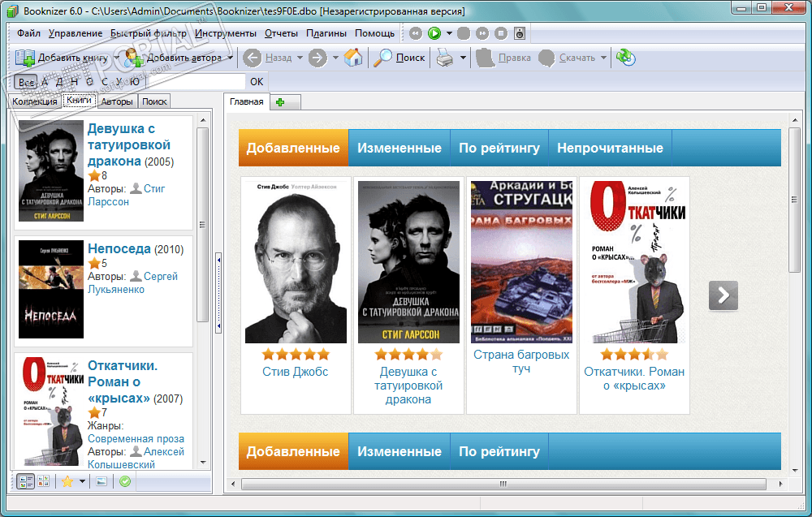The image size is (812, 517).
Task: Click the Download icon (Скачать)
Action: pyautogui.click(x=546, y=58)
